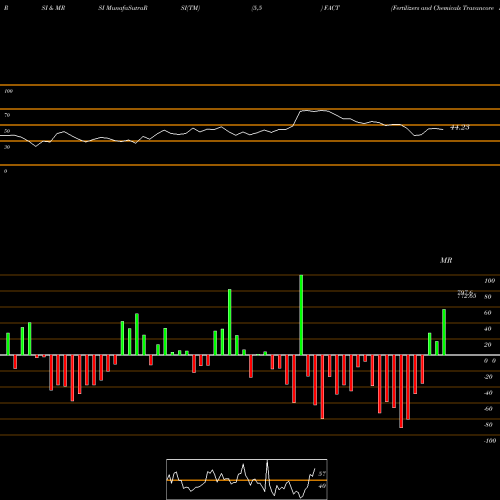Open the mini RSI overview chart thumbnail

click(247, 479)
